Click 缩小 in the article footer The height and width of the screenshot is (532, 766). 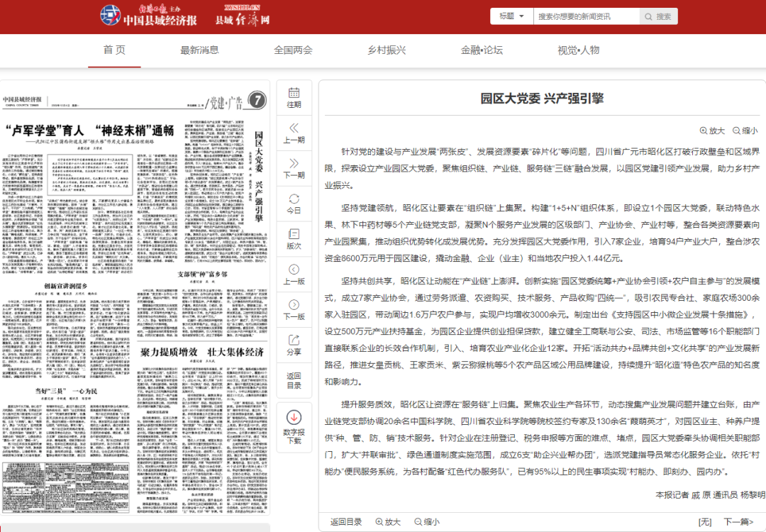coord(426,522)
